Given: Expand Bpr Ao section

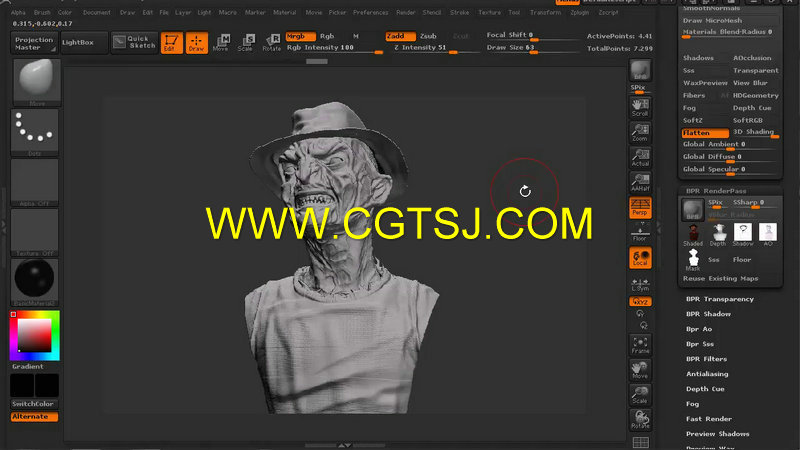Looking at the screenshot, I should (x=698, y=329).
